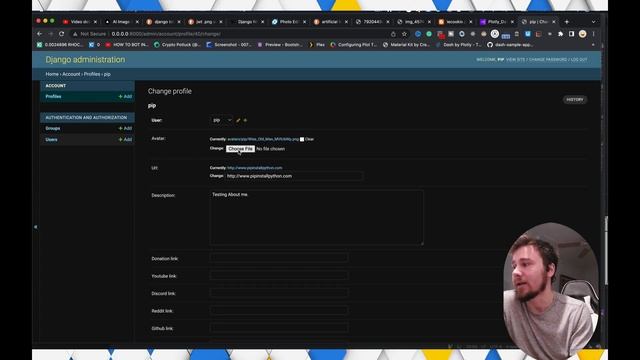Viewport: 640px width, 360px height.
Task: Go to Profiles in the breadcrumbs
Action: coord(92,74)
